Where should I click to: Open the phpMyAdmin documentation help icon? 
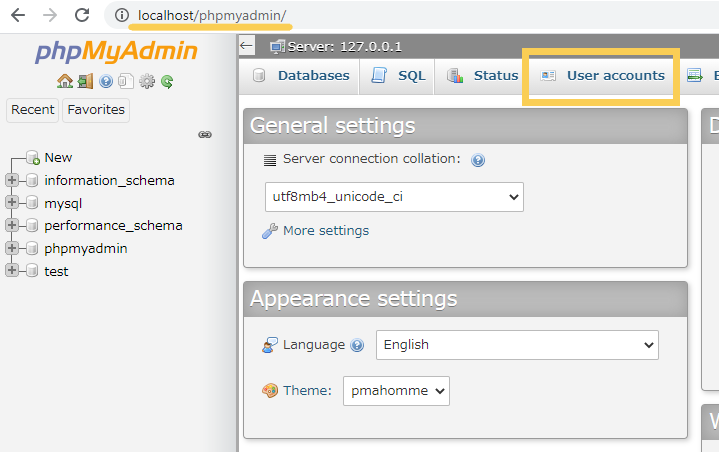[106, 82]
